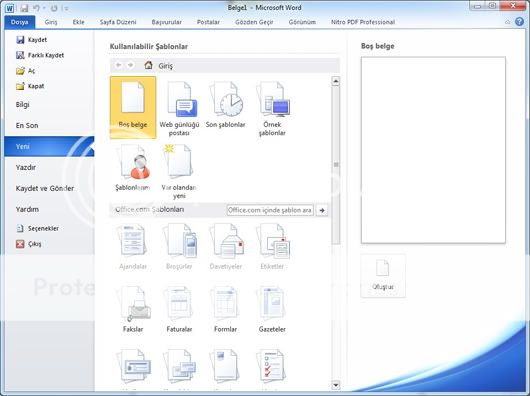The height and width of the screenshot is (396, 530).
Task: Switch to the Postalar tab
Action: point(208,22)
